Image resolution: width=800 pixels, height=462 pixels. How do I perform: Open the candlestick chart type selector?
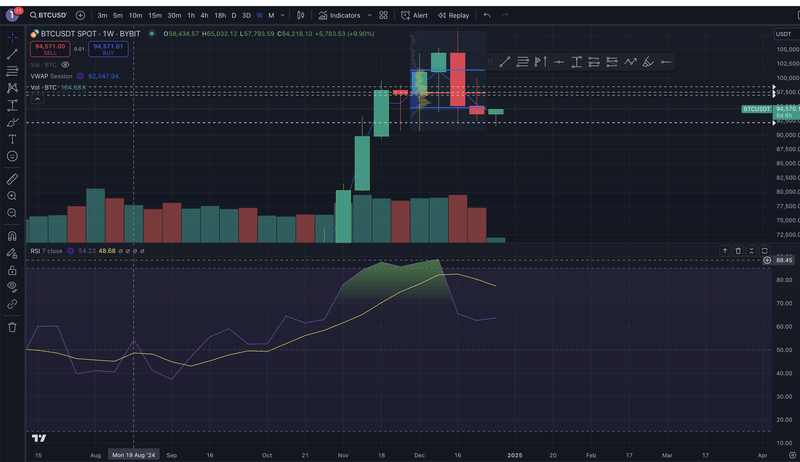click(301, 15)
